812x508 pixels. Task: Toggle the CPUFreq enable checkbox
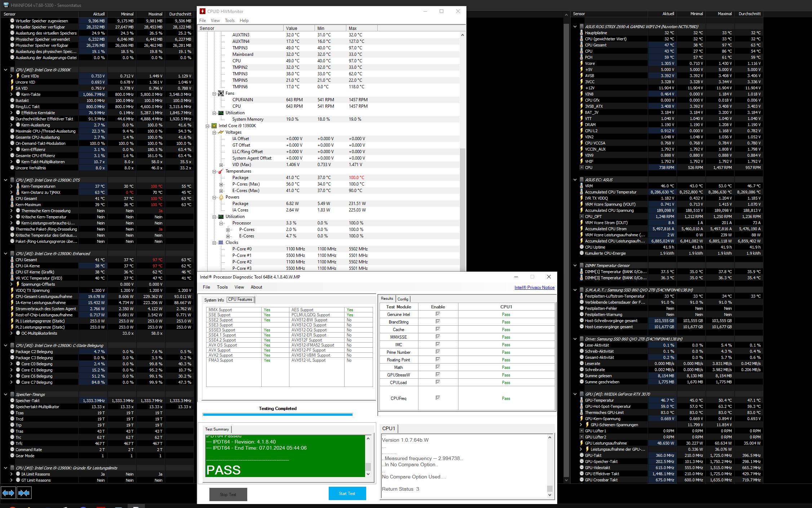[438, 398]
